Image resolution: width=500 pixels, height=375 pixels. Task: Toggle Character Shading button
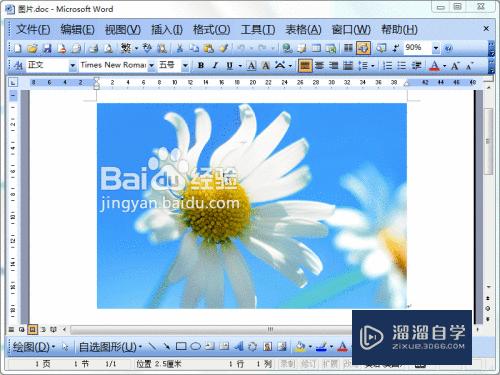266,66
